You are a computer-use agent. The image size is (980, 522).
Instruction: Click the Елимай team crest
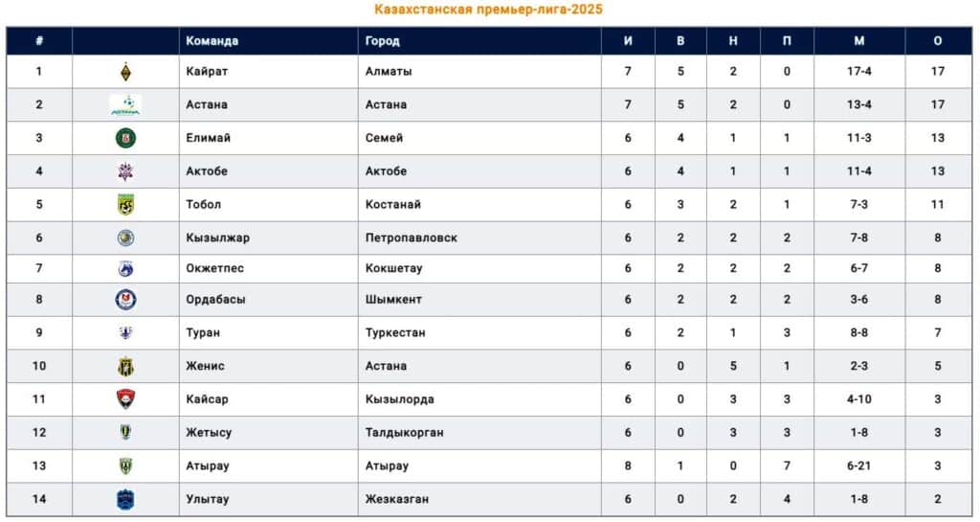125,138
